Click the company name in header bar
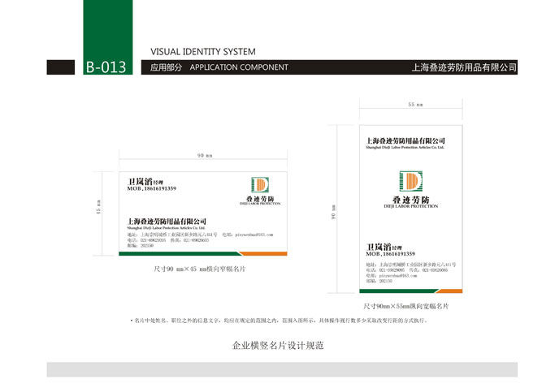Viewport: 555px width, 392px height. (464, 67)
